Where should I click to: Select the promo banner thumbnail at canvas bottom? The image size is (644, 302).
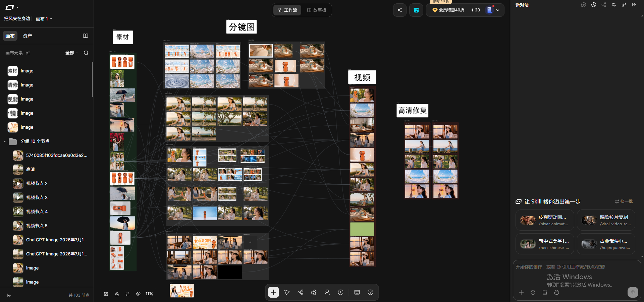coord(182,291)
